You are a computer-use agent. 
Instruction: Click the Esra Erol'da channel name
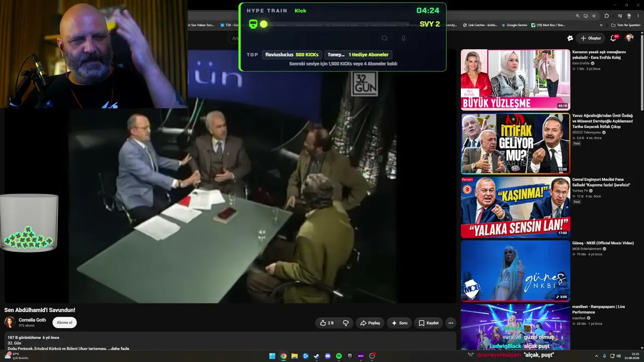(x=581, y=63)
